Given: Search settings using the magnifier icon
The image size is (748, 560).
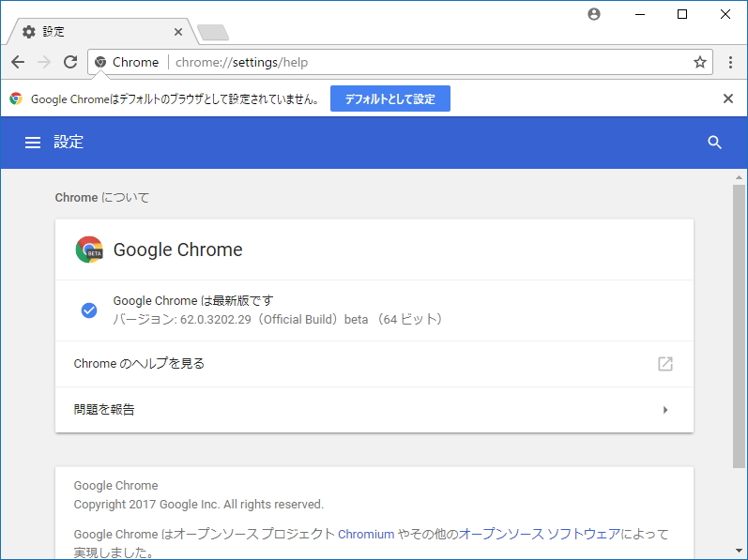Looking at the screenshot, I should [x=714, y=142].
